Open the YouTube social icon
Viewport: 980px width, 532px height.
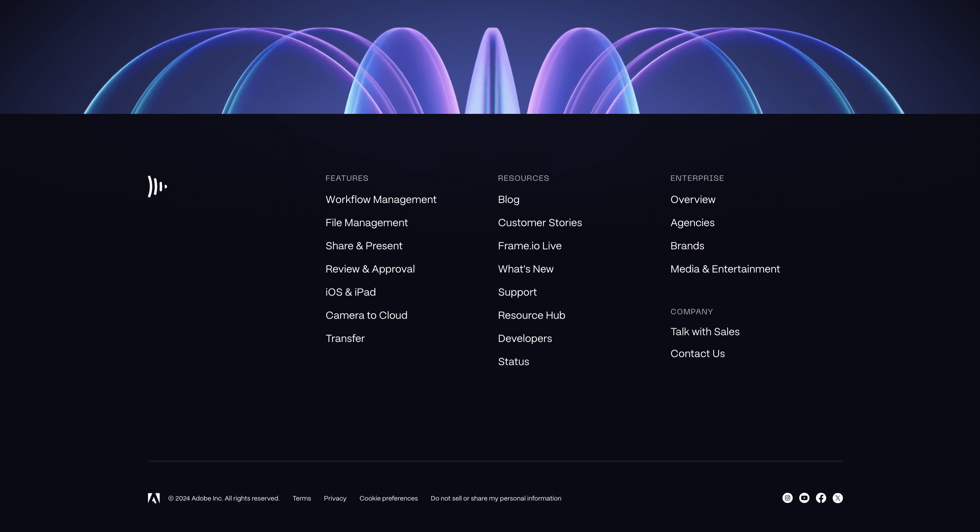804,498
